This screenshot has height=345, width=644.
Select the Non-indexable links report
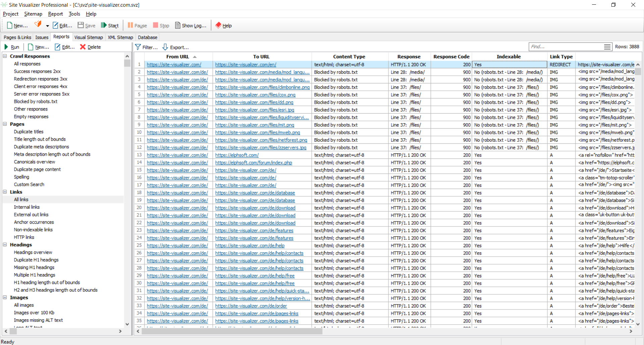[33, 230]
